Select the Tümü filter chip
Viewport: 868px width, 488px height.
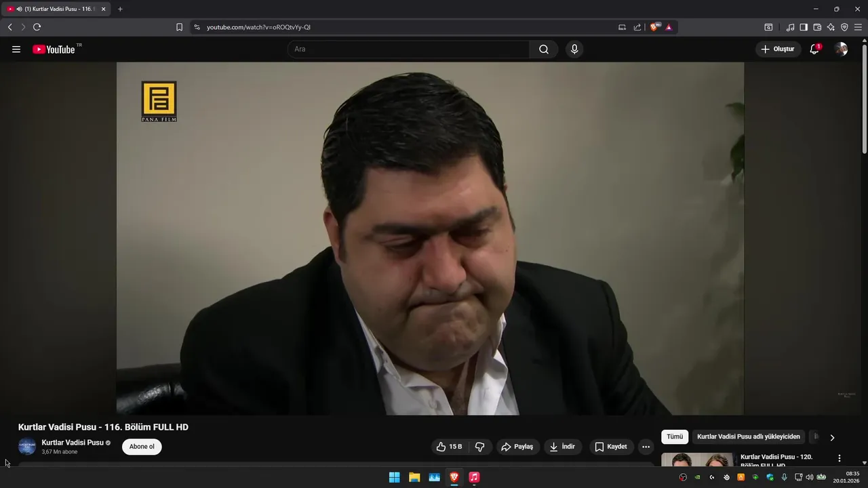pos(675,437)
